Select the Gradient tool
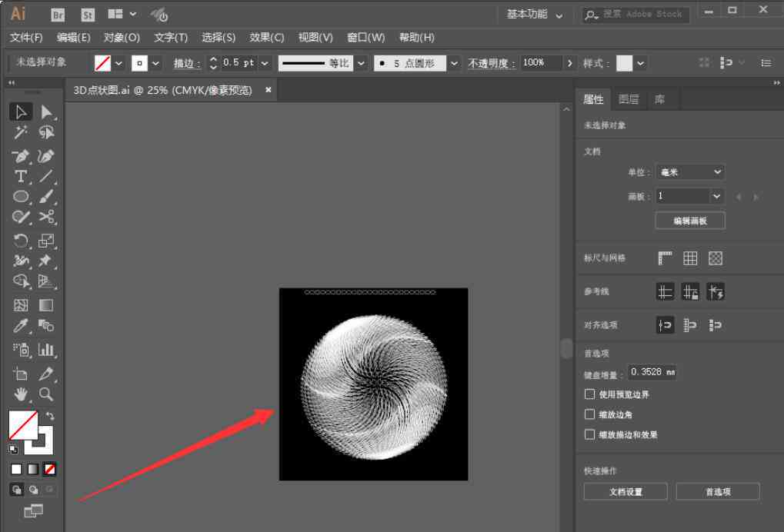784x532 pixels. [46, 305]
